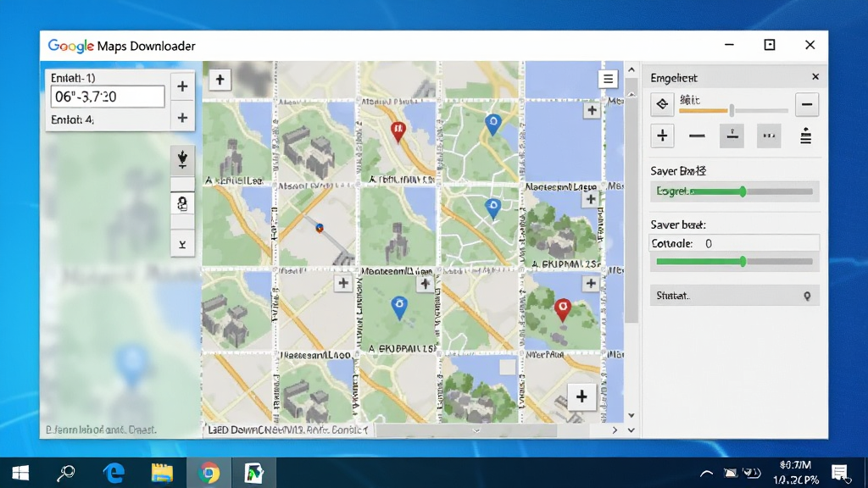Screen dimensions: 868x488
Task: Click the map scroll down arrow
Action: click(x=631, y=415)
